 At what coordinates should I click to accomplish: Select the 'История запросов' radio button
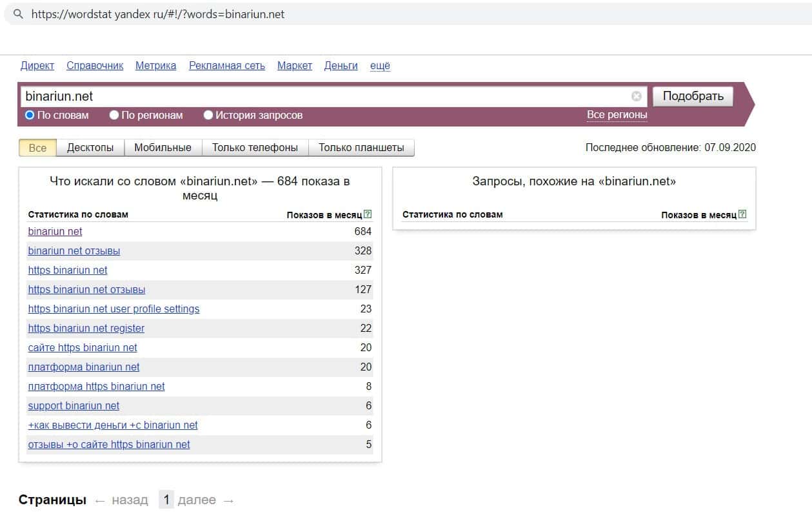[208, 116]
